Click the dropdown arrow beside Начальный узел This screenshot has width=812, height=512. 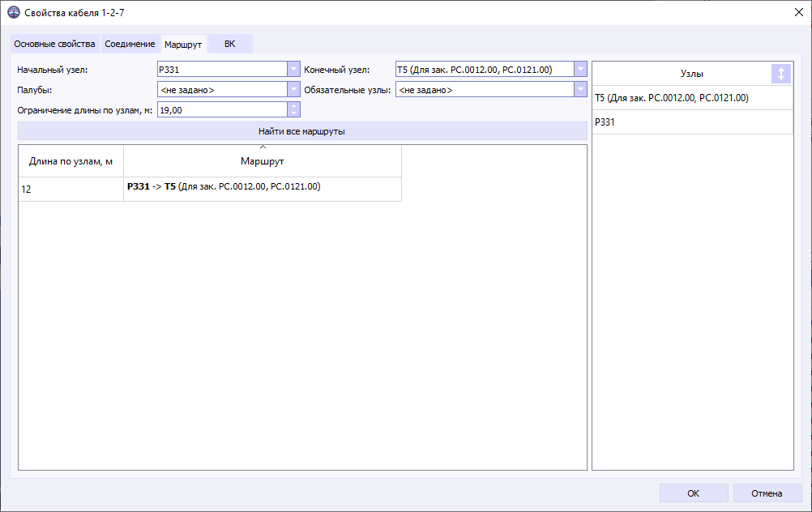(x=293, y=69)
